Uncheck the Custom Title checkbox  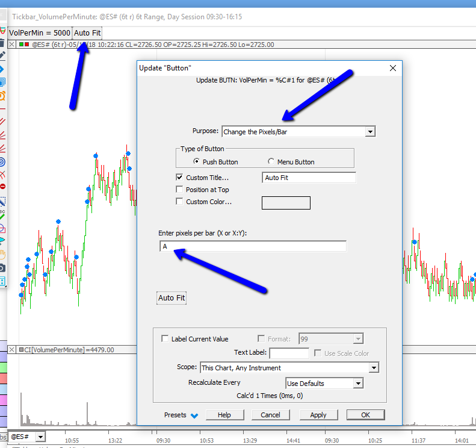click(179, 178)
